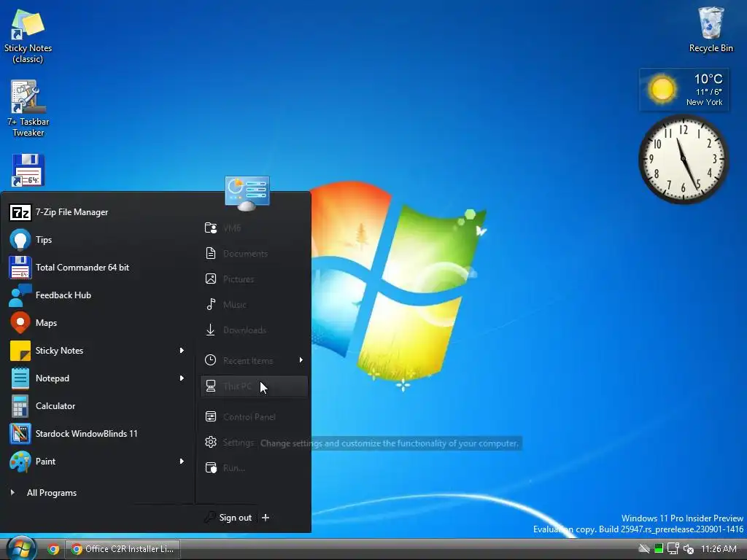The image size is (747, 560).
Task: Select Sticky Notes (classic) desktop shortcut
Action: 28,36
